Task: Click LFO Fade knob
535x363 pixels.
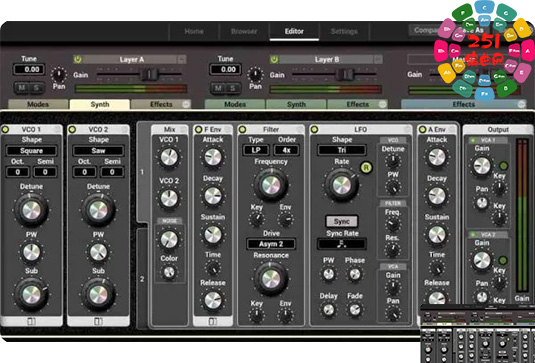Action: pos(355,309)
